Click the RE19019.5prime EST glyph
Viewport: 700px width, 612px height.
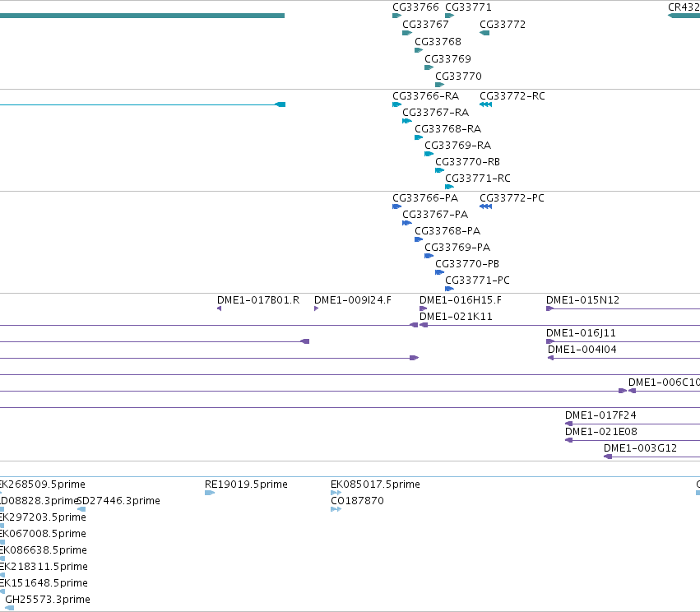point(210,493)
